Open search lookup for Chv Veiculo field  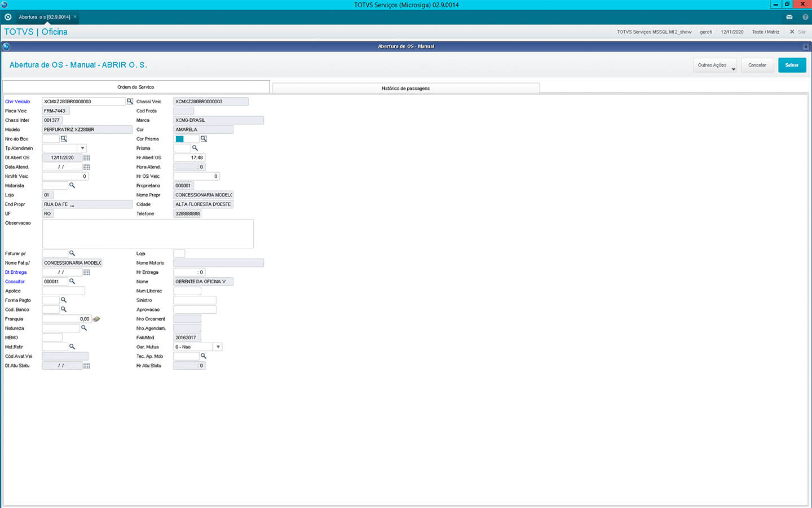tap(130, 102)
